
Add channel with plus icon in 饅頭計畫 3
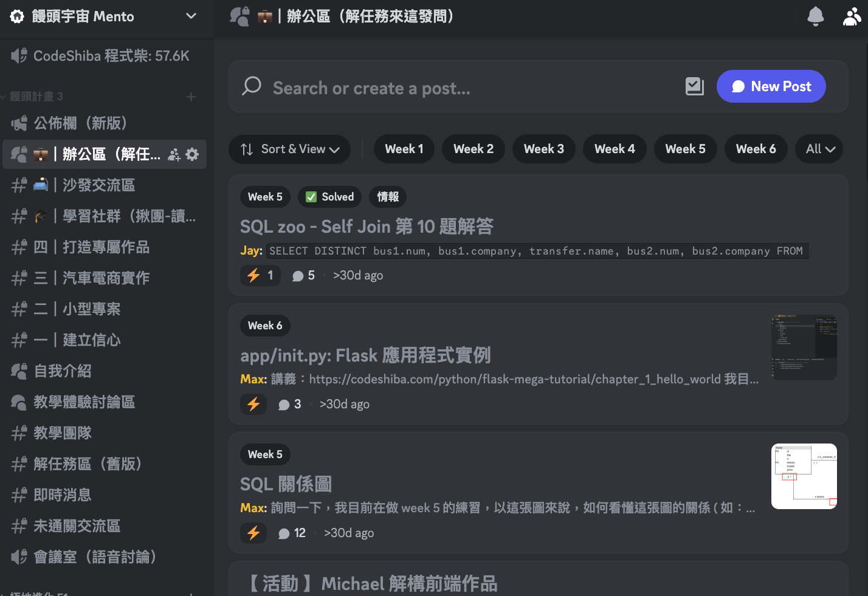click(191, 97)
